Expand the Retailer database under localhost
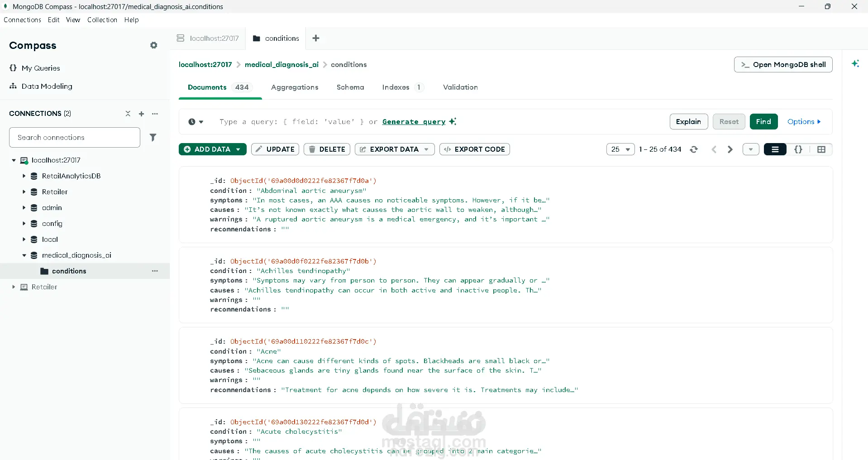 coord(24,192)
